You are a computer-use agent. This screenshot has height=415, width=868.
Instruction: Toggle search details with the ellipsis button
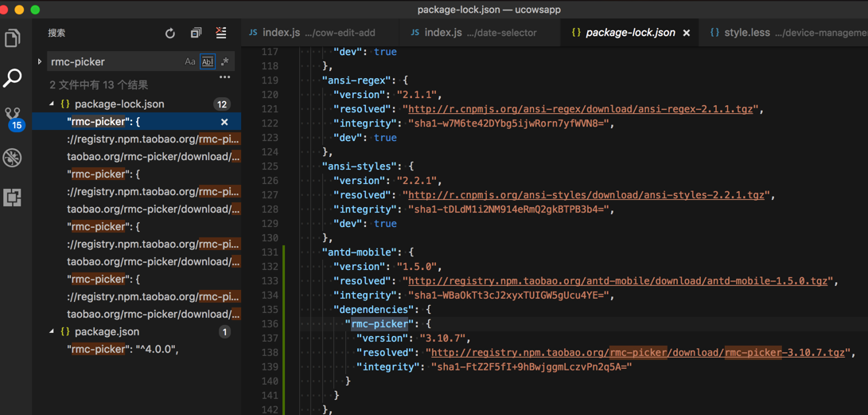pyautogui.click(x=224, y=77)
